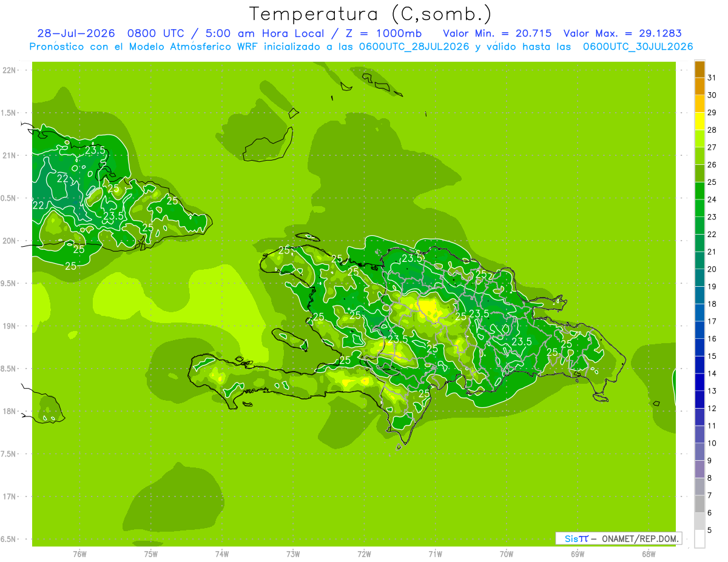728x562 pixels.
Task: Click the colorbar legend value "15"
Action: tap(712, 356)
